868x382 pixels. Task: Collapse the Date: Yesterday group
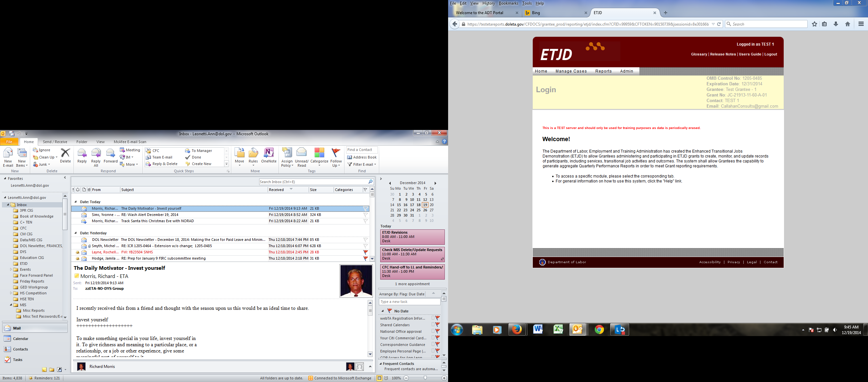click(x=75, y=233)
